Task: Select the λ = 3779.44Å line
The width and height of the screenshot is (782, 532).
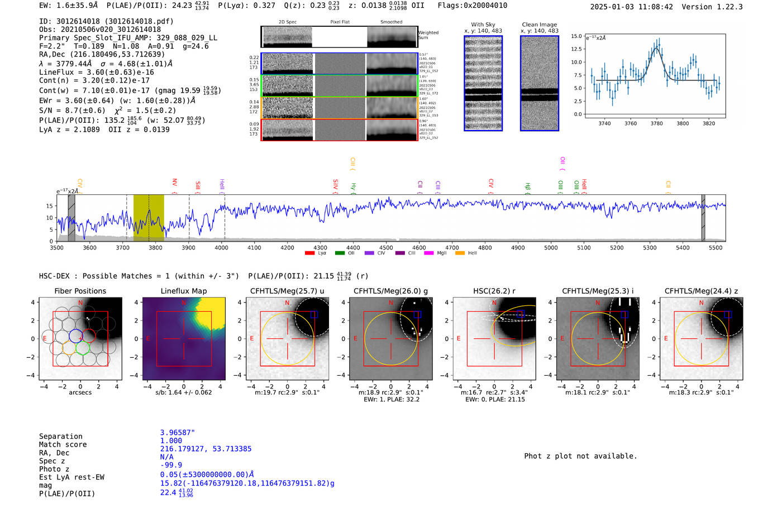Action: [106, 64]
